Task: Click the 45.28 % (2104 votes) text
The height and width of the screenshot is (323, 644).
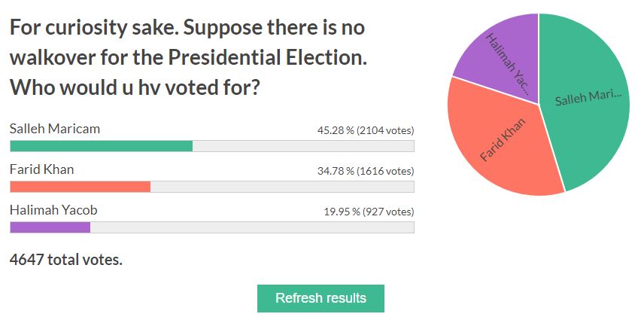Action: coord(365,130)
